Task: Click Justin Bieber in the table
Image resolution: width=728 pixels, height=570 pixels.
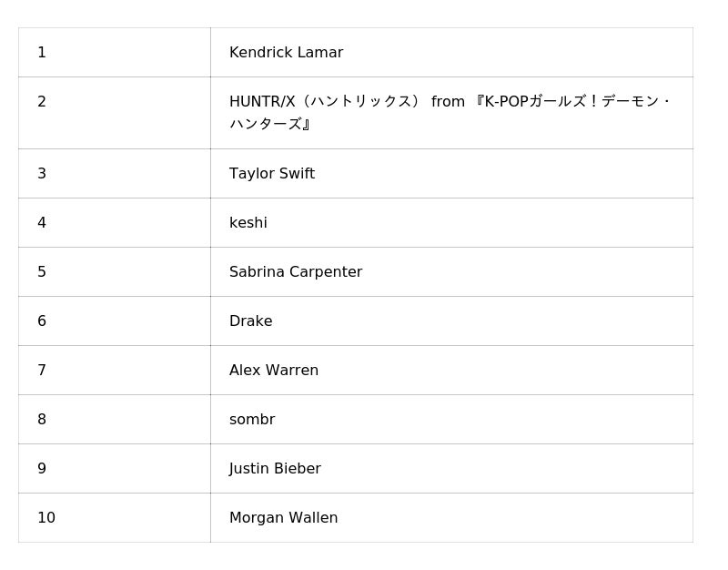Action: (x=275, y=469)
